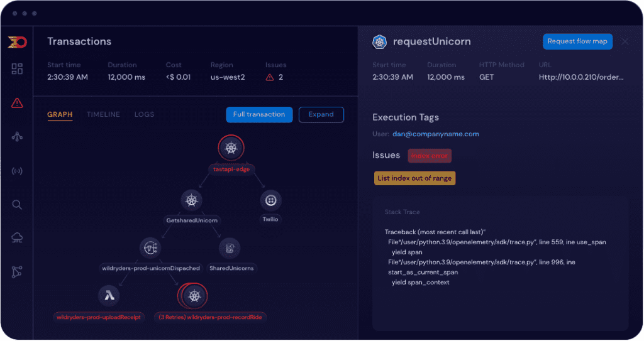Click the wildryders-prod-unicornDispached node
Screen dimensions: 644x341
150,248
